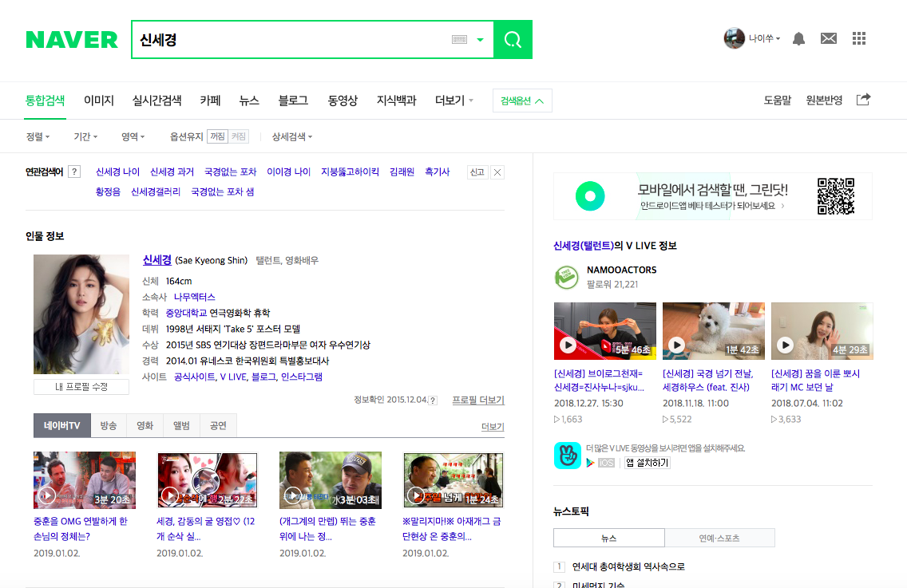
Task: Expand search box autocomplete arrow
Action: click(x=480, y=39)
